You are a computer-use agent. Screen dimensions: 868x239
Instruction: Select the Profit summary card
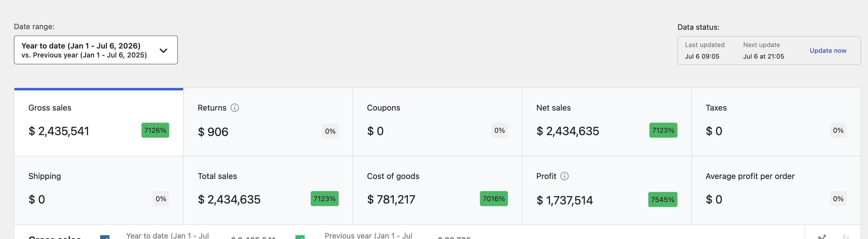[x=606, y=190]
